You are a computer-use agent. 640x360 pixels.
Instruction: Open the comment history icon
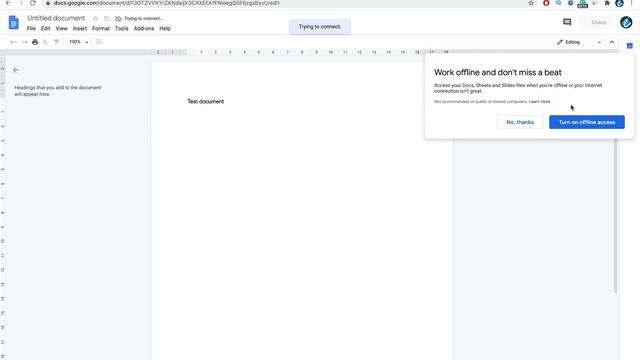tap(567, 22)
